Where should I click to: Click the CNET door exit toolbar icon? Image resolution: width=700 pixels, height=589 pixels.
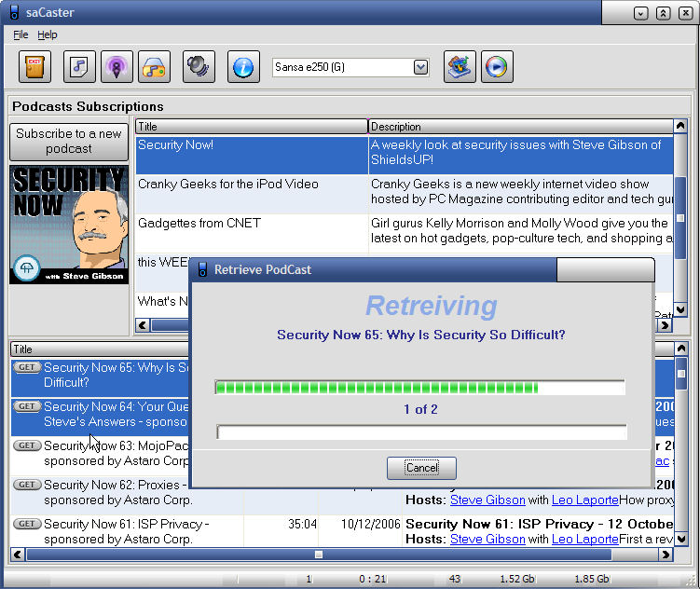[x=34, y=67]
